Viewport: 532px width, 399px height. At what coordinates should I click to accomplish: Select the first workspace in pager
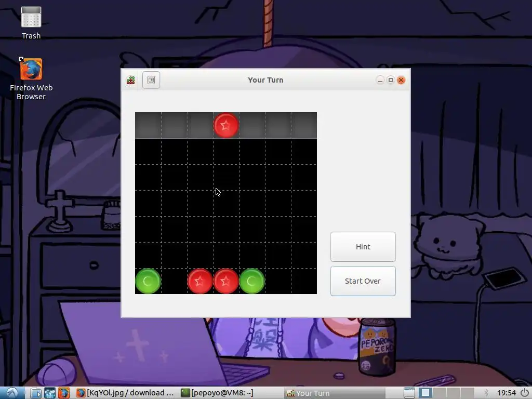[425, 393]
